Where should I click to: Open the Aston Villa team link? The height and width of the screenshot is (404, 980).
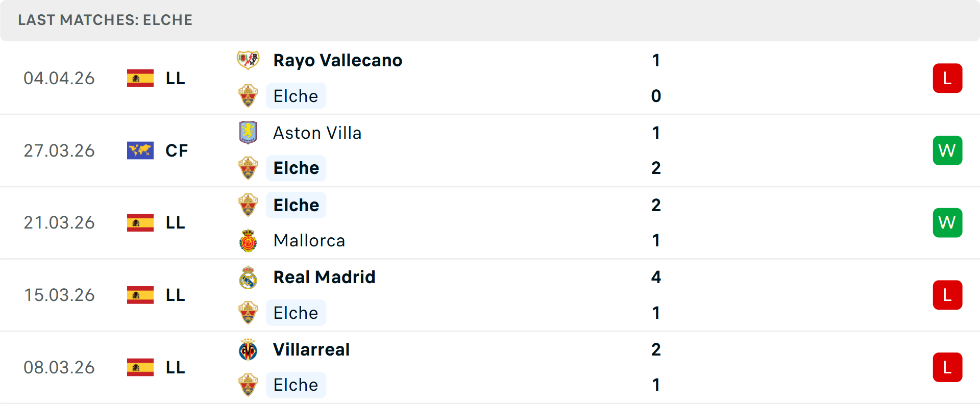[317, 133]
